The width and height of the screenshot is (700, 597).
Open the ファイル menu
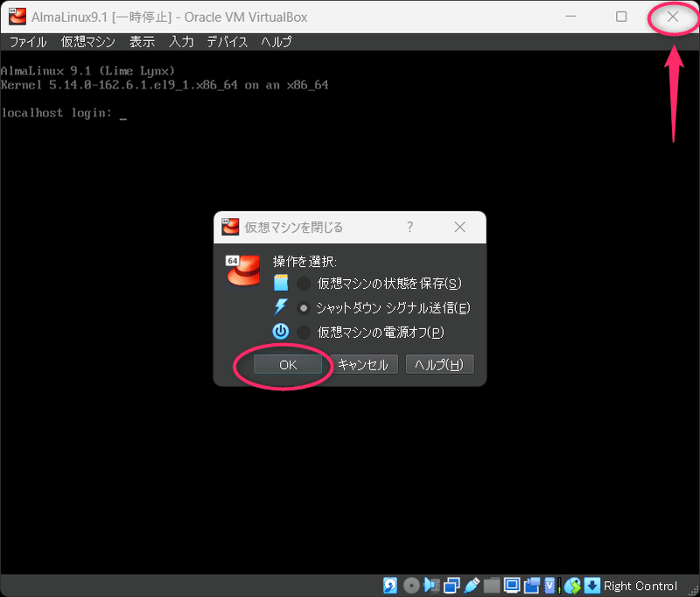pos(28,42)
